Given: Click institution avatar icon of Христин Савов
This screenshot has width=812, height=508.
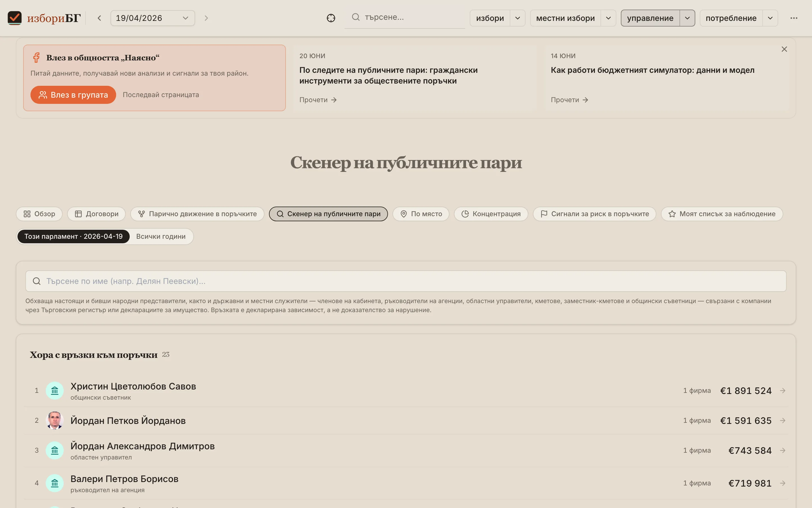Looking at the screenshot, I should pos(55,391).
